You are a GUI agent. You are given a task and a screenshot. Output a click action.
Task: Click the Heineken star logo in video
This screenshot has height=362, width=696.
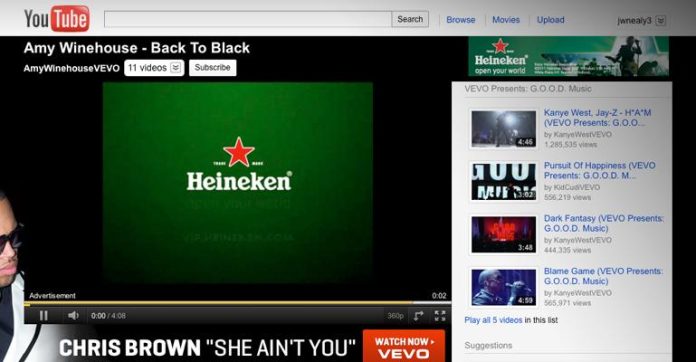coord(239,152)
